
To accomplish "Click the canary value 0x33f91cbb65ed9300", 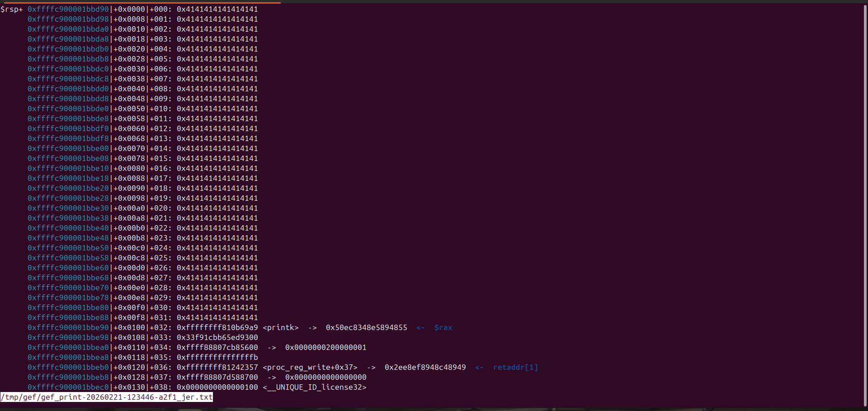I will [217, 338].
